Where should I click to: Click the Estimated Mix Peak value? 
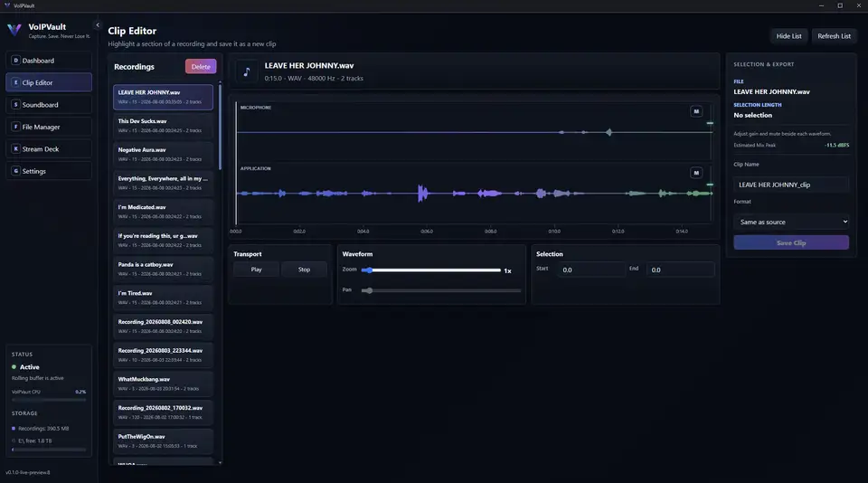point(837,145)
